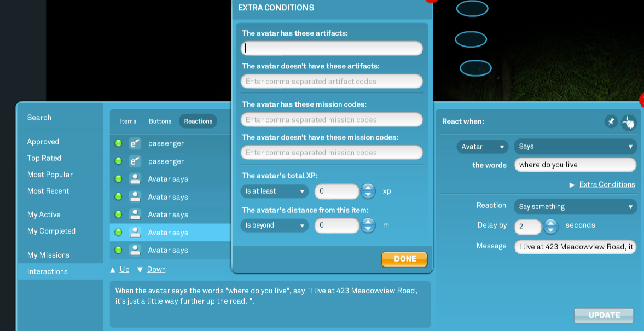Click the 'EXTRA CONDITIONS' dialog title
Screen dimensions: 644x331
tap(276, 8)
